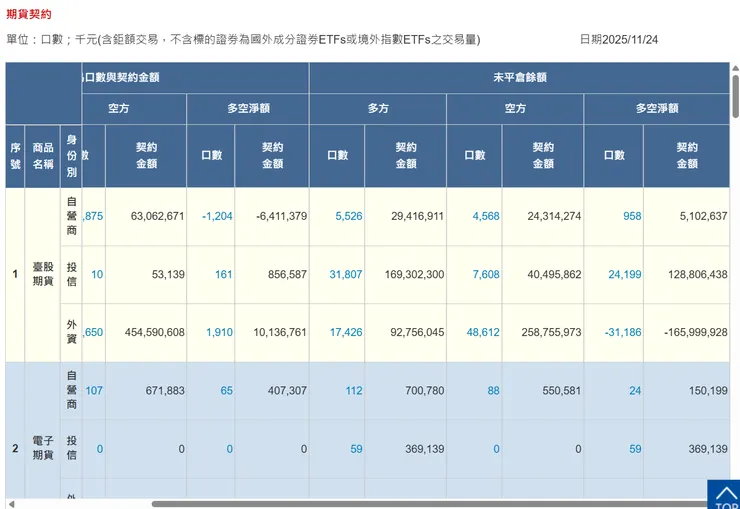Open the 958 net open interest link
Image resolution: width=740 pixels, height=509 pixels.
tap(632, 216)
